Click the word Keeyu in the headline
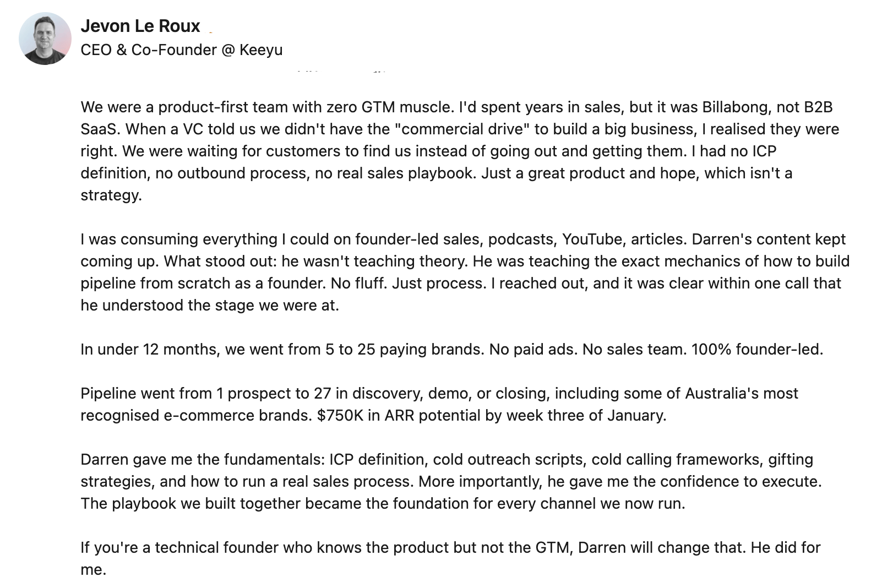 pyautogui.click(x=261, y=50)
